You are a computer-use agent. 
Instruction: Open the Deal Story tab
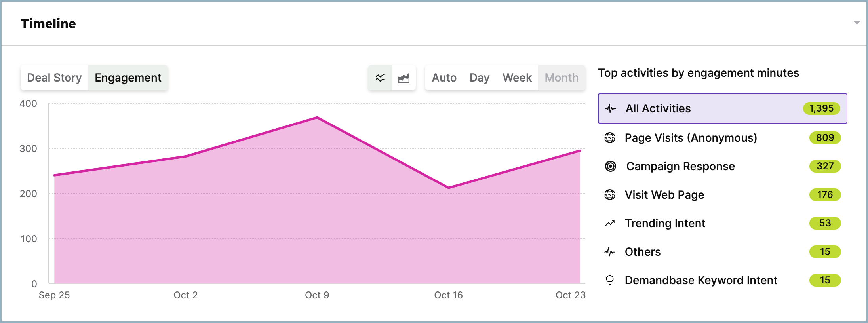(x=54, y=78)
